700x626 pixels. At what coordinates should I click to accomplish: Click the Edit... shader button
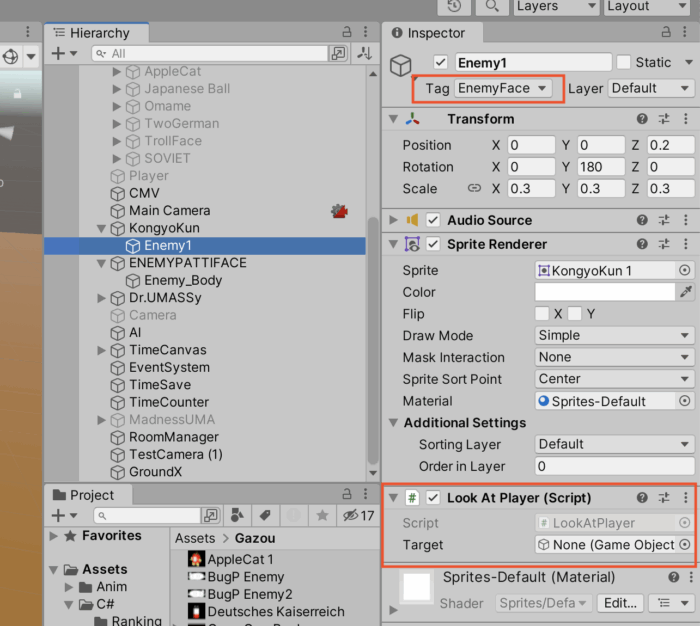point(620,603)
